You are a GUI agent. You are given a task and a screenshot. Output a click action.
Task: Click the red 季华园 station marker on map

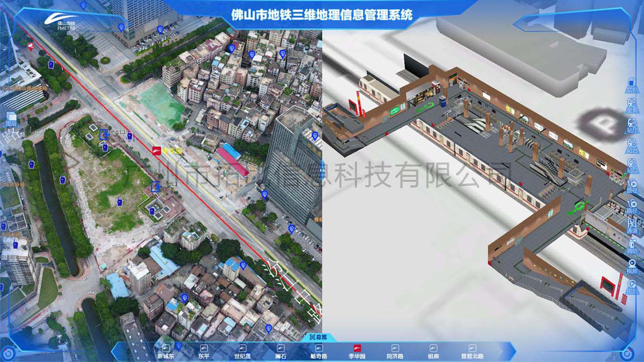[157, 151]
